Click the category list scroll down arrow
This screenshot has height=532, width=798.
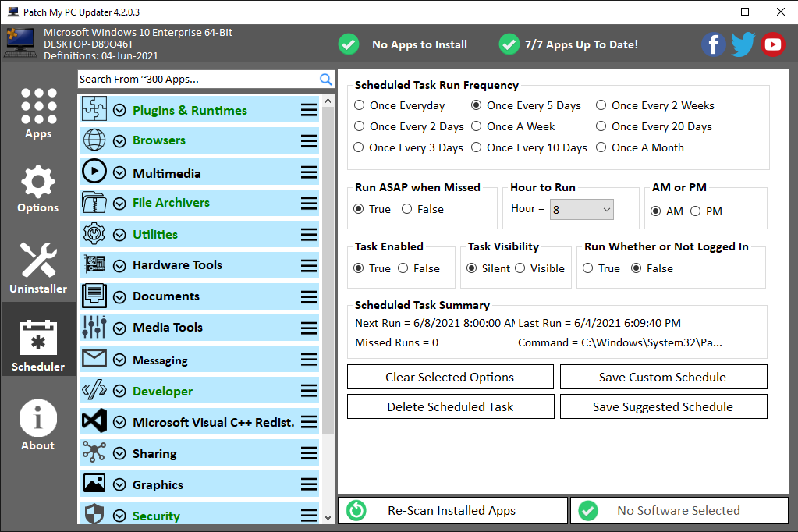(x=328, y=516)
